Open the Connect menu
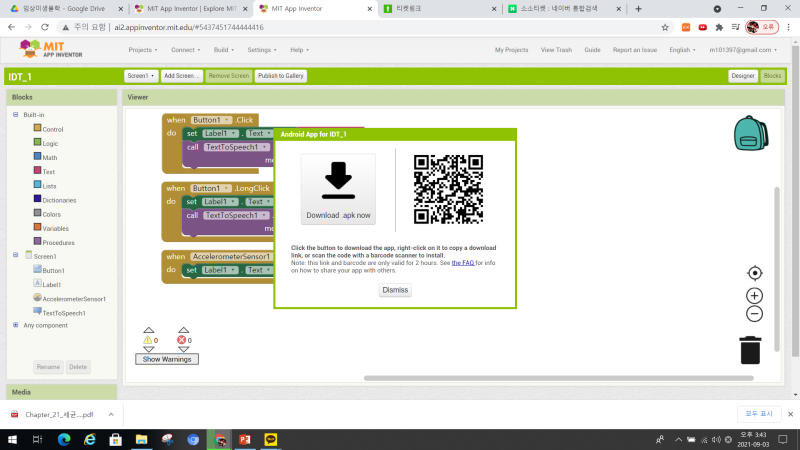This screenshot has height=450, width=800. click(x=186, y=50)
